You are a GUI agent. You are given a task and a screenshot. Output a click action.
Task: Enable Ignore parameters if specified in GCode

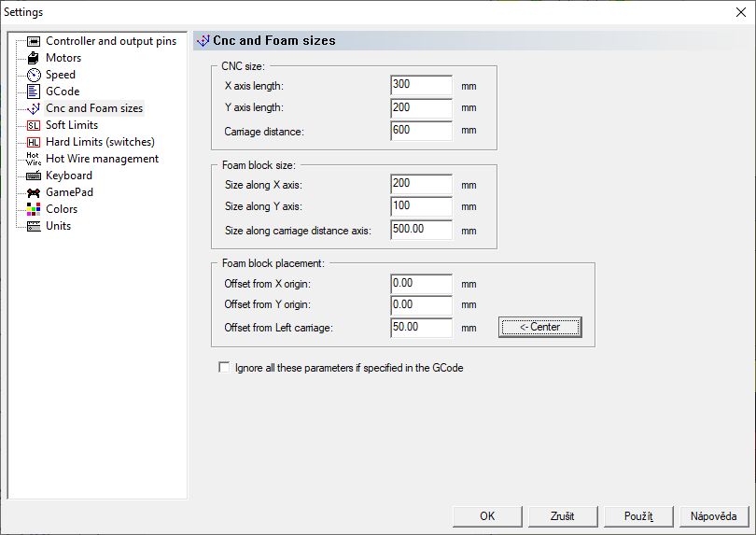click(x=224, y=368)
